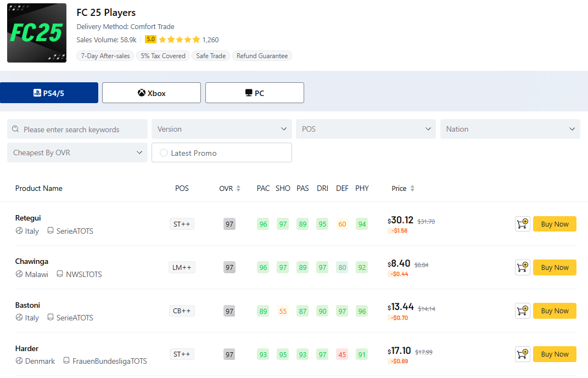The width and height of the screenshot is (588, 378).
Task: Select the Latest Promo radio option
Action: (x=164, y=153)
